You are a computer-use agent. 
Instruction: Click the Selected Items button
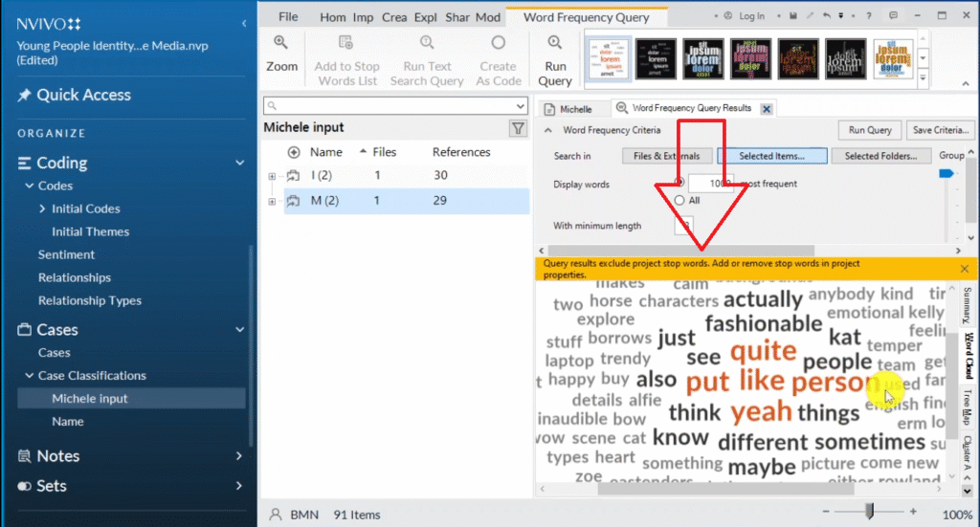(x=770, y=156)
